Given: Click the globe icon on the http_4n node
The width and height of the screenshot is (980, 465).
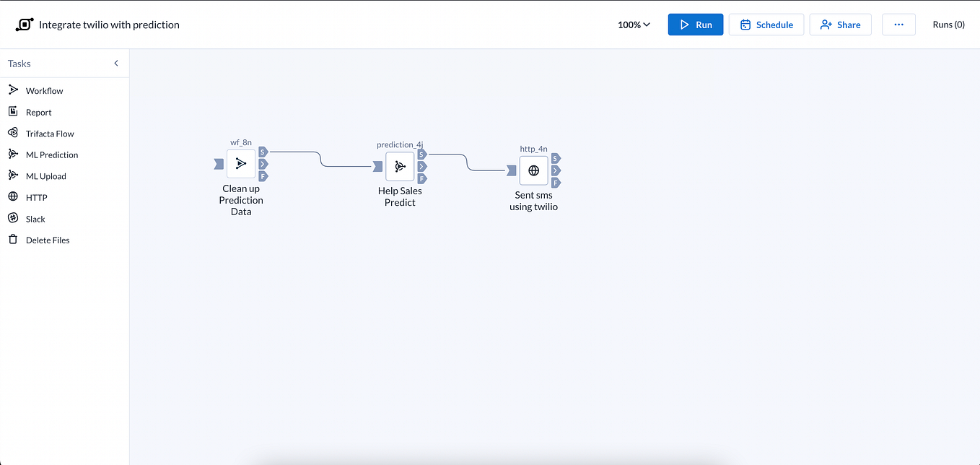Looking at the screenshot, I should tap(533, 170).
